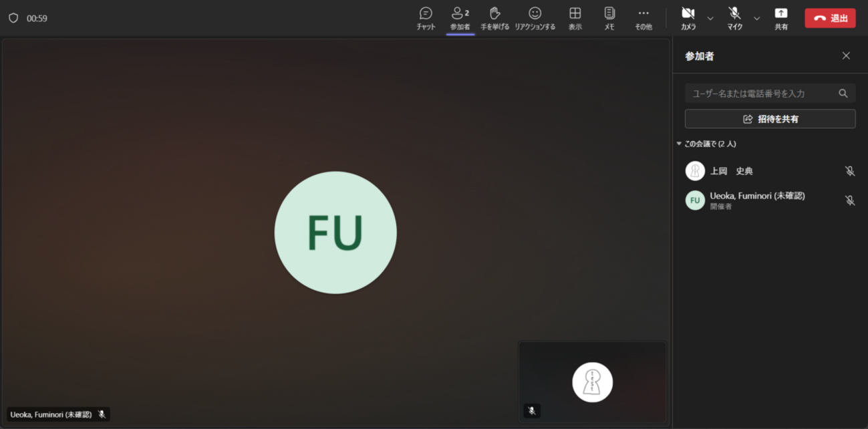868x429 pixels.
Task: Click the muted mic indicator next to 上岡 史典
Action: tap(849, 171)
